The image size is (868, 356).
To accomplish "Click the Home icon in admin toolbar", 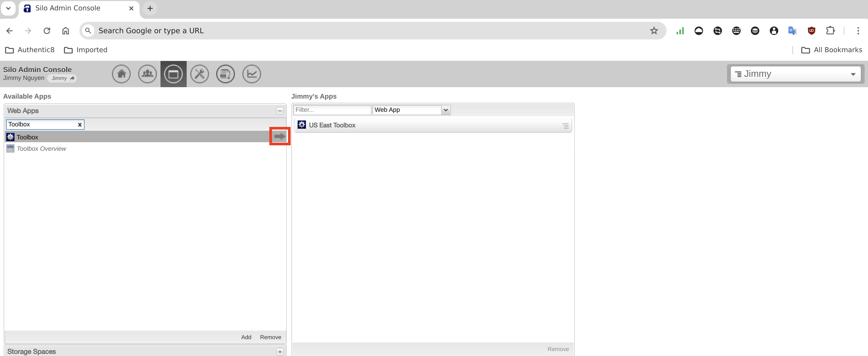I will click(x=121, y=74).
